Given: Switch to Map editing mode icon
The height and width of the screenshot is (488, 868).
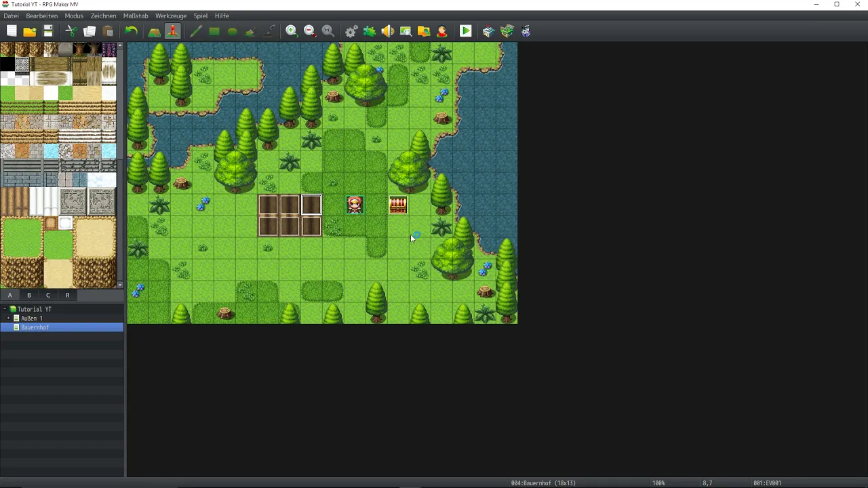Looking at the screenshot, I should coord(154,31).
